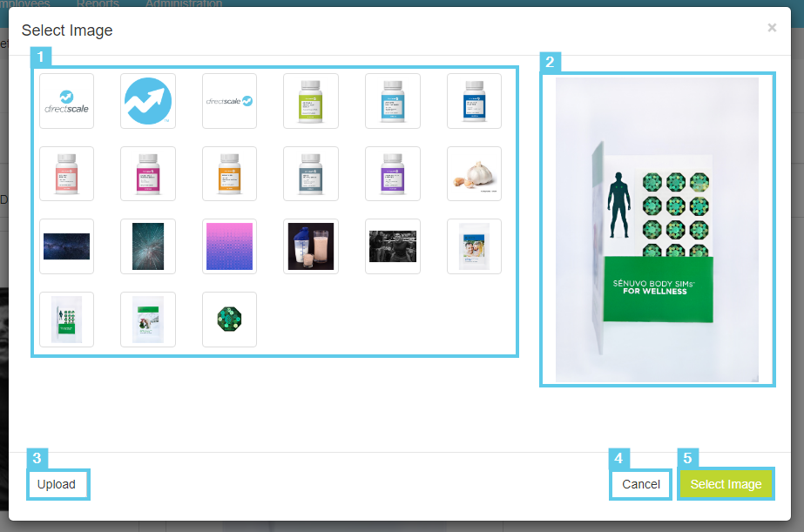Choose the stacked directscale logo thumbnail
The image size is (804, 532).
[x=66, y=101]
